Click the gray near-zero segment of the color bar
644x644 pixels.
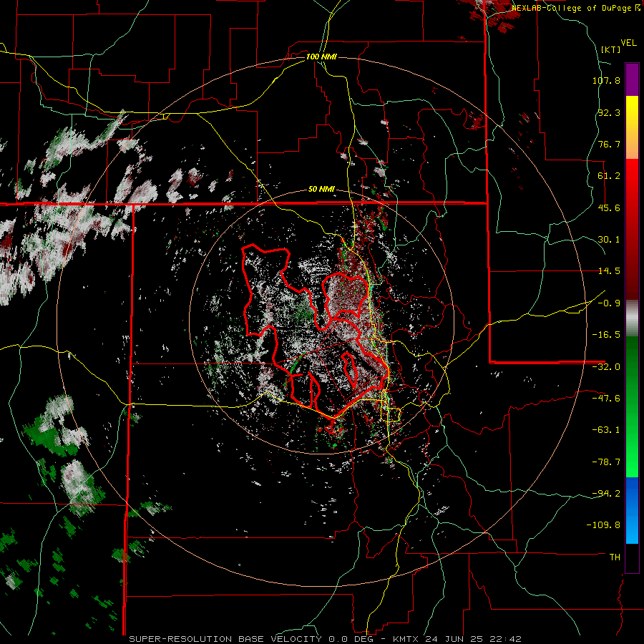click(x=632, y=318)
